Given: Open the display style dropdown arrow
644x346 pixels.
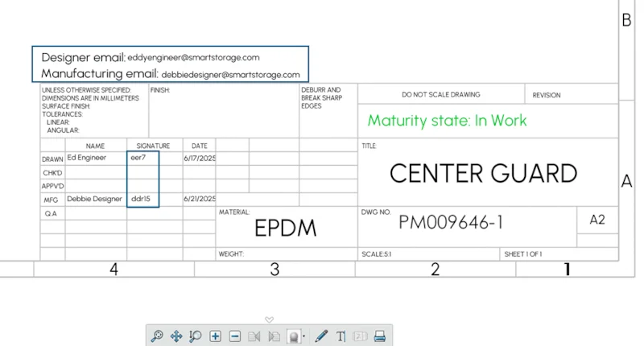Looking at the screenshot, I should tap(304, 336).
